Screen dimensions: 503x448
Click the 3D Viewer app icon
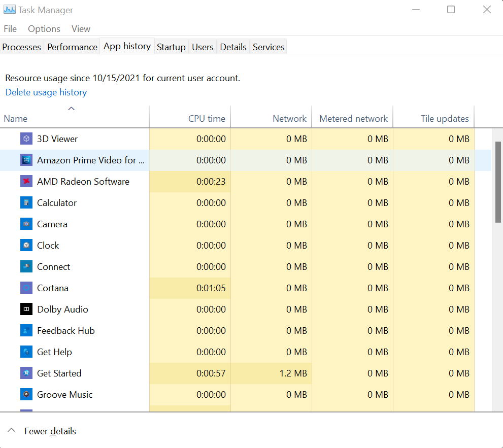pos(26,139)
